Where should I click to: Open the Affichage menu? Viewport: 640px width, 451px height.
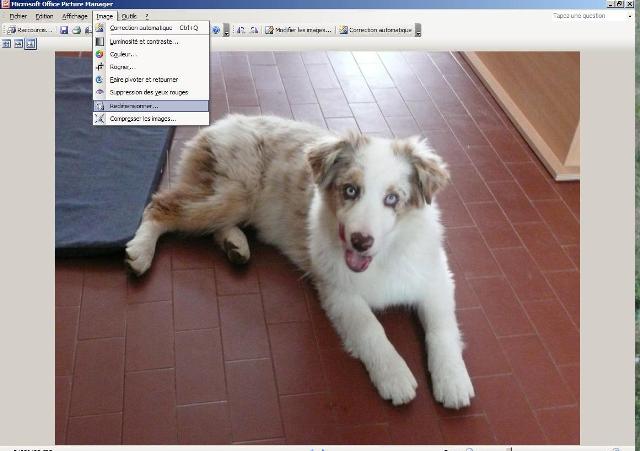coord(74,17)
